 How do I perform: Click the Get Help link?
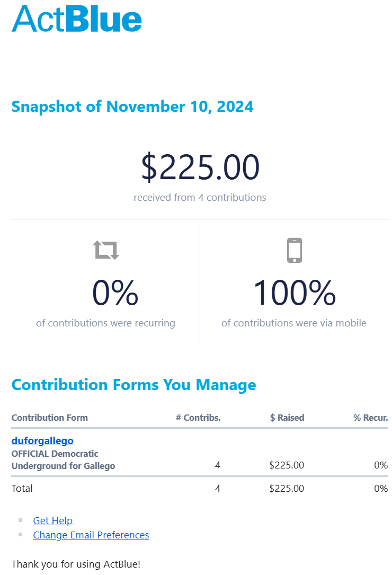click(x=52, y=520)
